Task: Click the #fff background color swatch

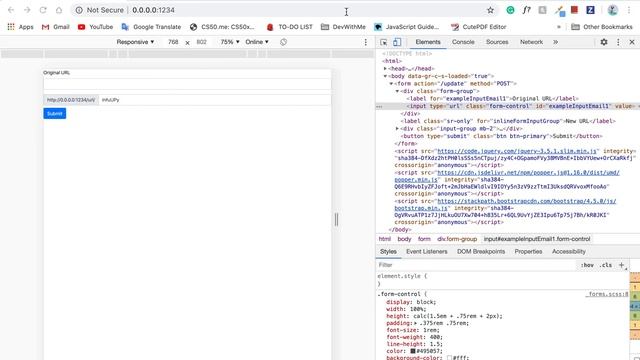Action: click(x=449, y=358)
